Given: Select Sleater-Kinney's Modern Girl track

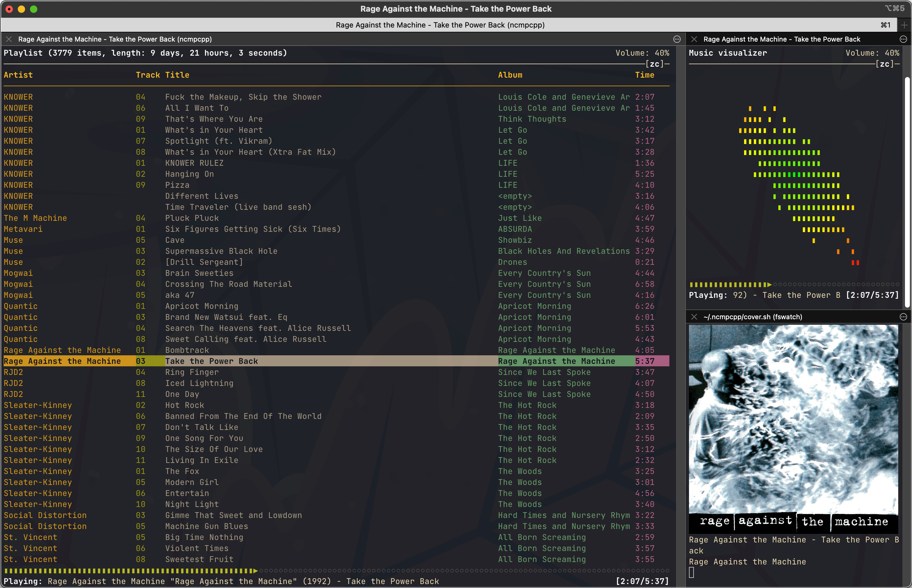Looking at the screenshot, I should coord(192,482).
